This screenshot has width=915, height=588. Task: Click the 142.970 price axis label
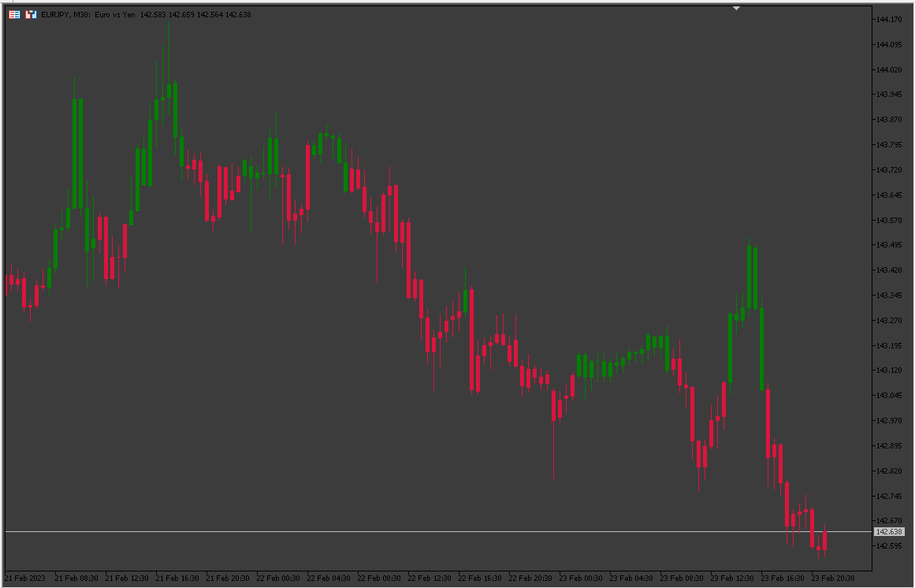click(x=889, y=421)
